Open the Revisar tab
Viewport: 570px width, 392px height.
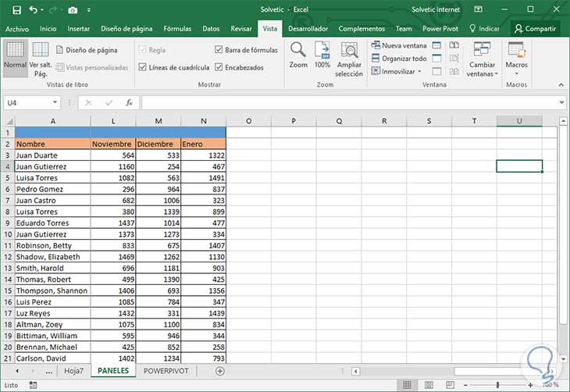click(241, 29)
